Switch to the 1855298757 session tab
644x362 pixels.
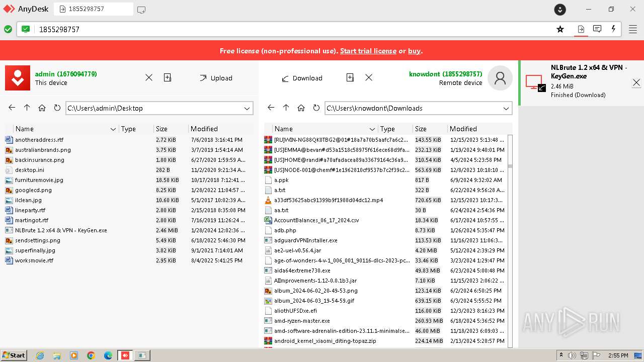(94, 9)
